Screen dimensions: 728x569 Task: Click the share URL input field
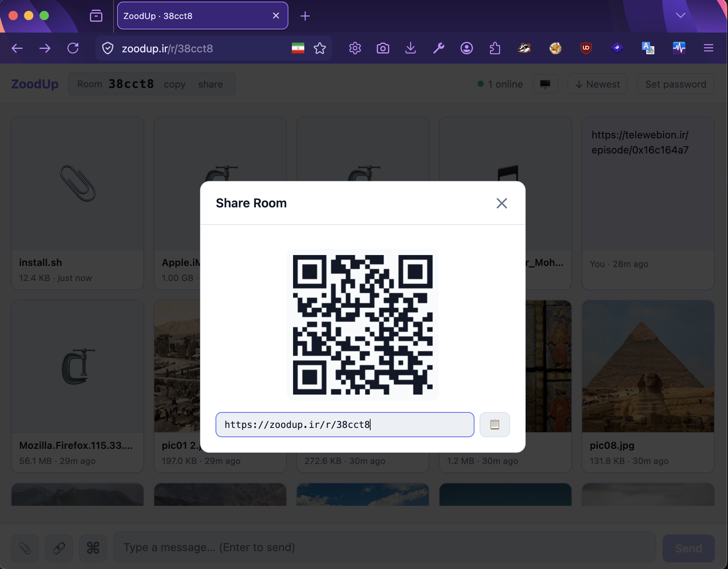[x=345, y=424]
